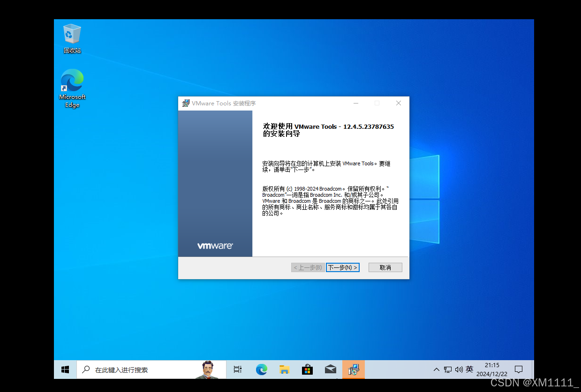Click the mustached man search highlight image

click(208, 370)
